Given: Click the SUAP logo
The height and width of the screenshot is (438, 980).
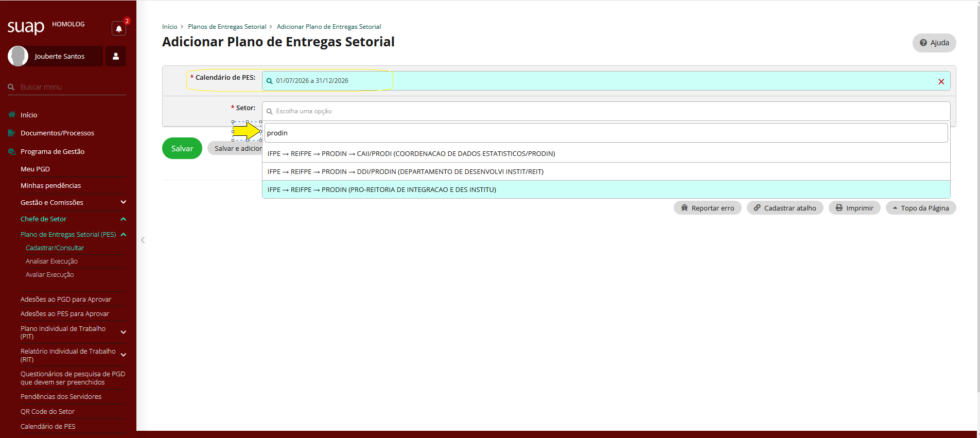Looking at the screenshot, I should [26, 27].
